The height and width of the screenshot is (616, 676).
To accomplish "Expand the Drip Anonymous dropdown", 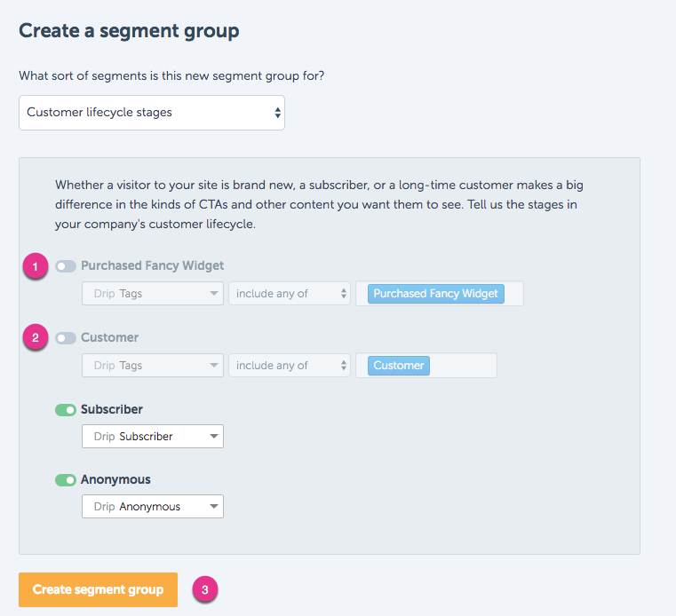I will (153, 506).
